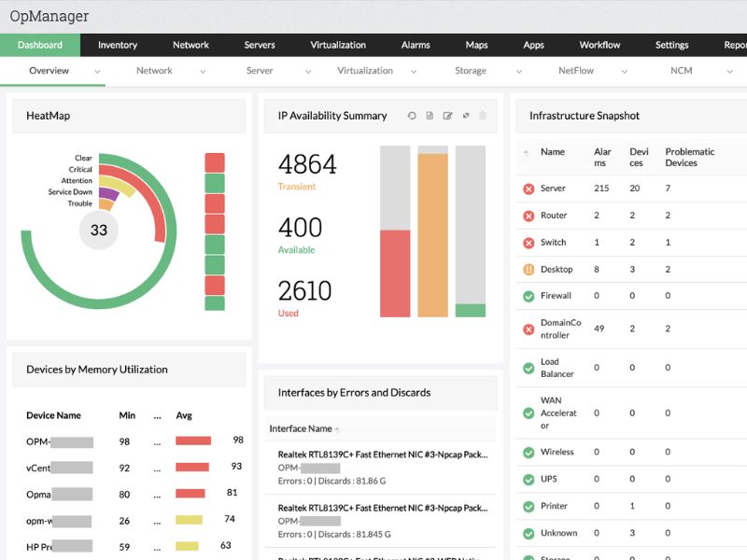Click the orange warning icon beside Desktop
This screenshot has height=560, width=747.
click(x=528, y=269)
